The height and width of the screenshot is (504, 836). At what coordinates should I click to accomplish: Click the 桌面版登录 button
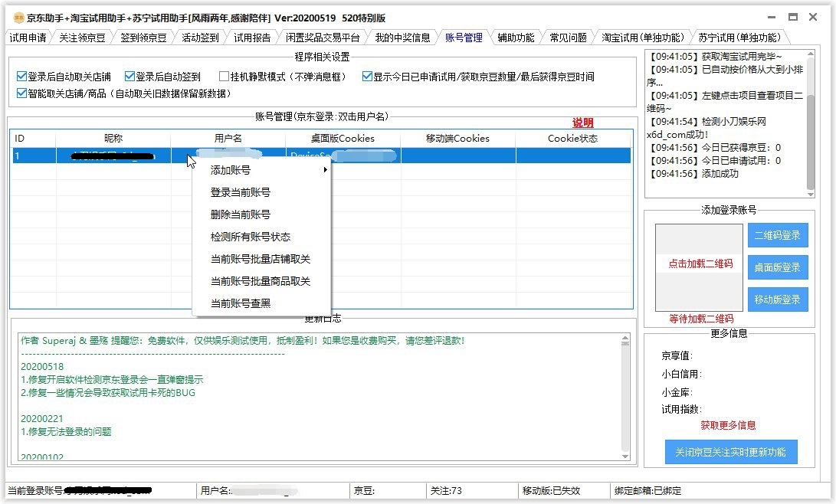[777, 267]
